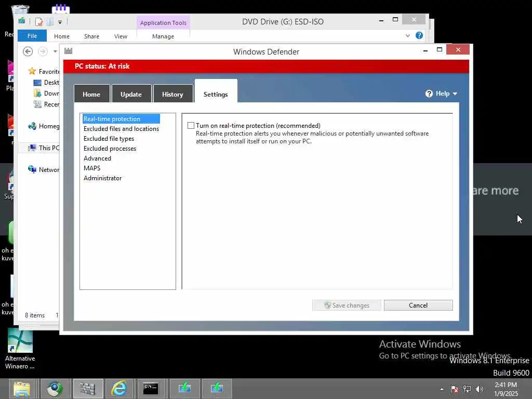This screenshot has width=532, height=399.
Task: Click the Explorer Forward navigation arrow
Action: click(43, 51)
